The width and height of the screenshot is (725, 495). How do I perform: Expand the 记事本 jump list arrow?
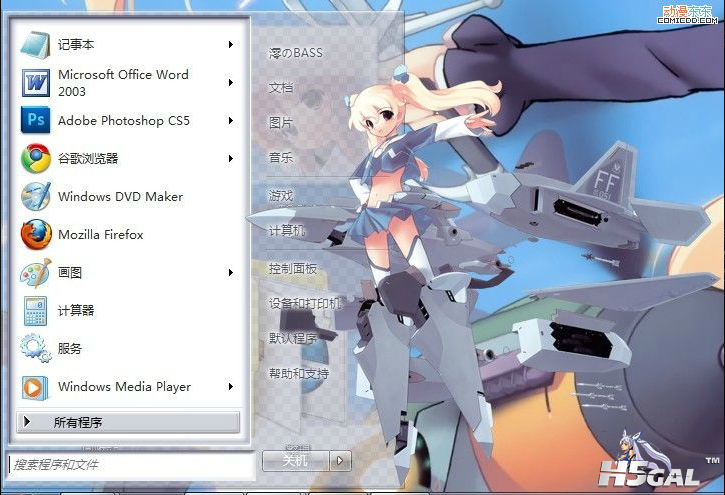pyautogui.click(x=230, y=44)
